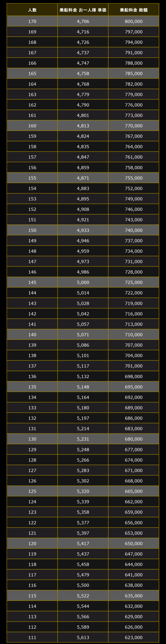
Task: Click the 乗船料金 お一人様 単価 header
Action: [83, 10]
